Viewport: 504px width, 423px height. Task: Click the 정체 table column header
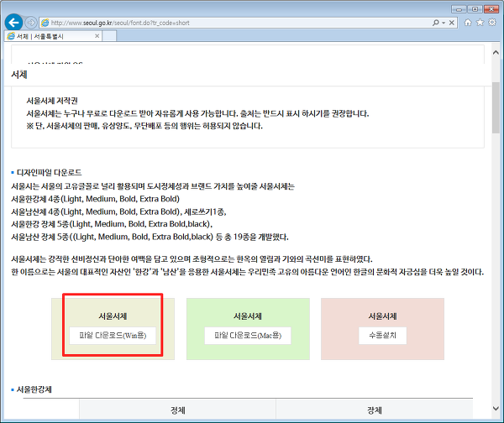tap(177, 410)
